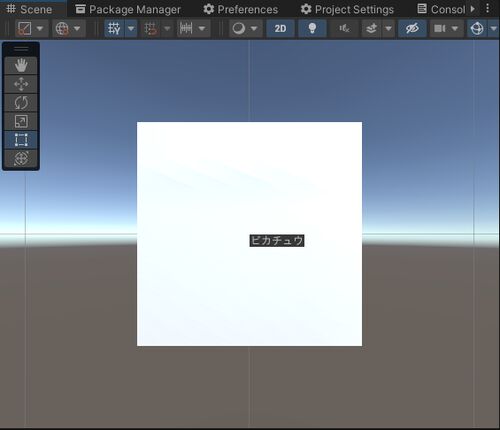This screenshot has height=430, width=500.
Task: Select the Rect tool
Action: pyautogui.click(x=21, y=140)
